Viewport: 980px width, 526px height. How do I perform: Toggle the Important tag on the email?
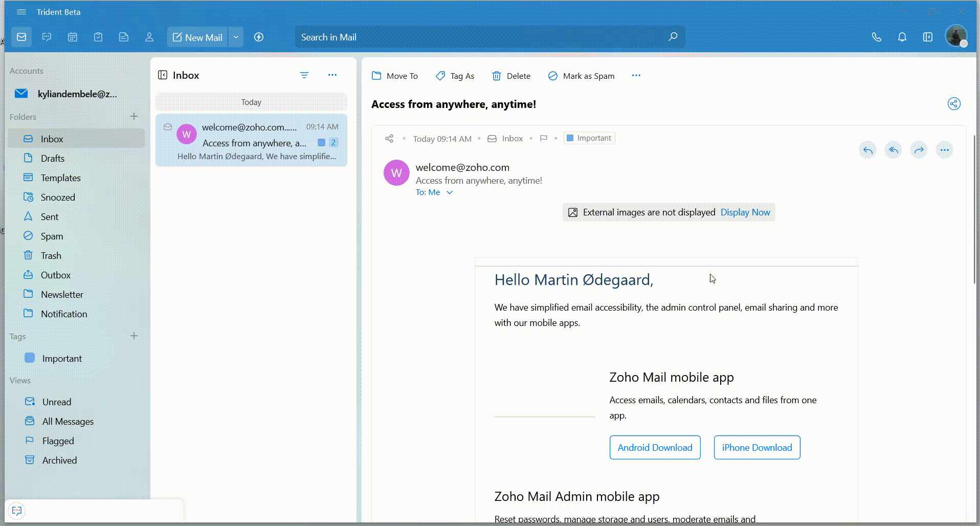(x=589, y=138)
